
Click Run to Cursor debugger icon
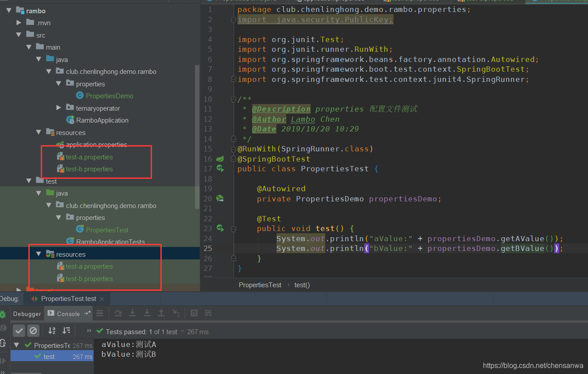tap(176, 313)
